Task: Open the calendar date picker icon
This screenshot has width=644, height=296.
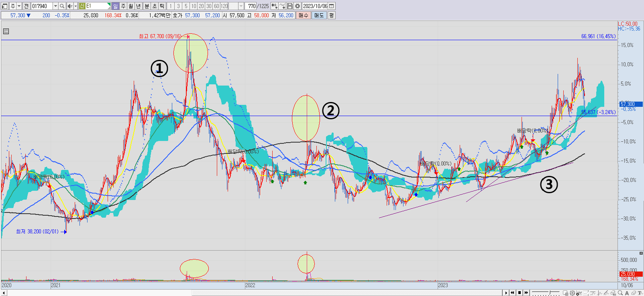Action: [332, 6]
